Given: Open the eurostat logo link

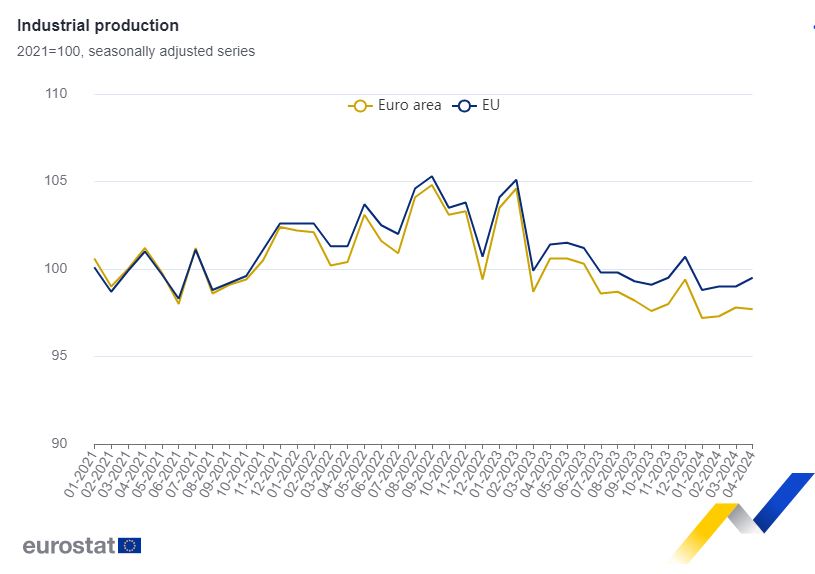Looking at the screenshot, I should click(69, 546).
